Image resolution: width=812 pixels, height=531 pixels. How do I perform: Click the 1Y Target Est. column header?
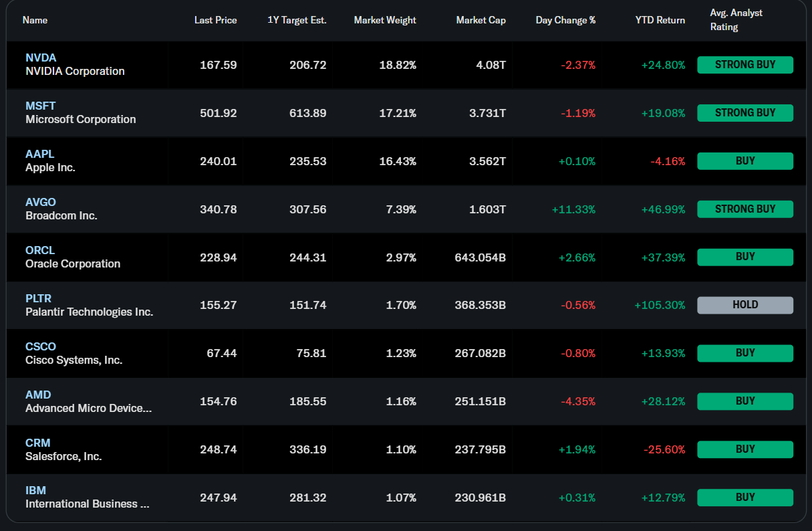click(297, 20)
